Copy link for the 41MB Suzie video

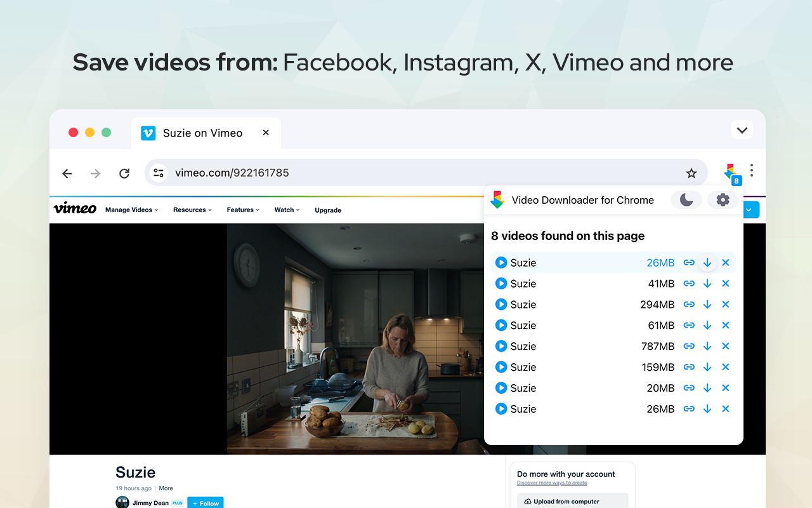pyautogui.click(x=689, y=284)
